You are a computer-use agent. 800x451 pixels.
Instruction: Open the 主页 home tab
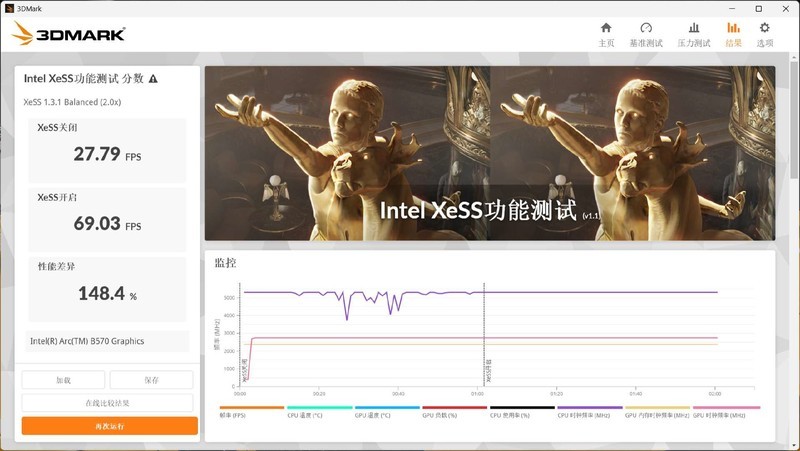point(606,35)
